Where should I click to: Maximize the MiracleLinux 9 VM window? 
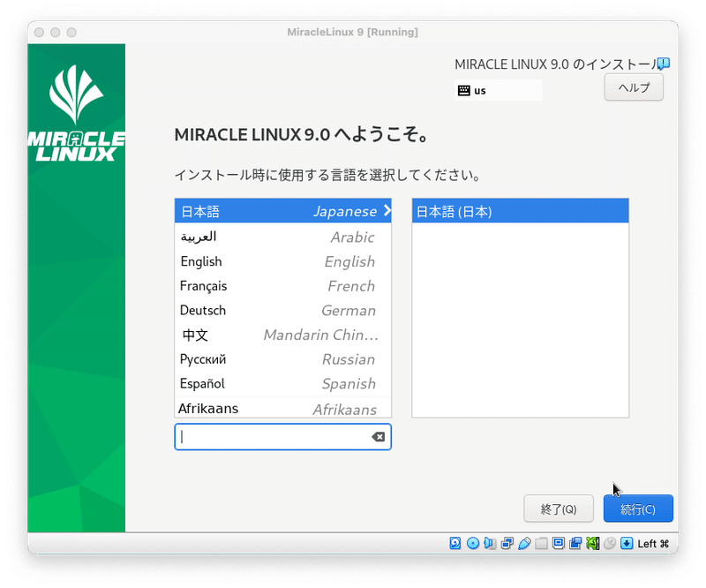71,32
